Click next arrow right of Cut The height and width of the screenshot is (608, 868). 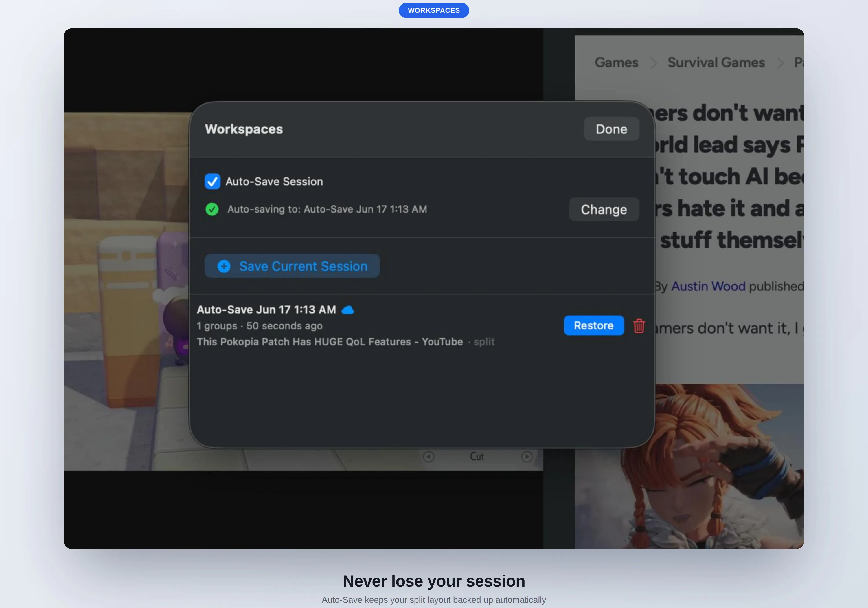tap(527, 457)
